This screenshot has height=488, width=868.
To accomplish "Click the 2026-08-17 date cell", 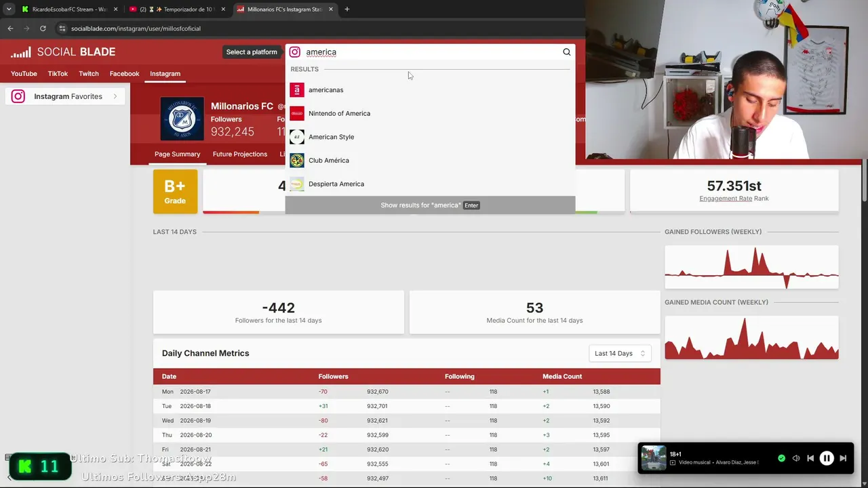I will pos(195,392).
